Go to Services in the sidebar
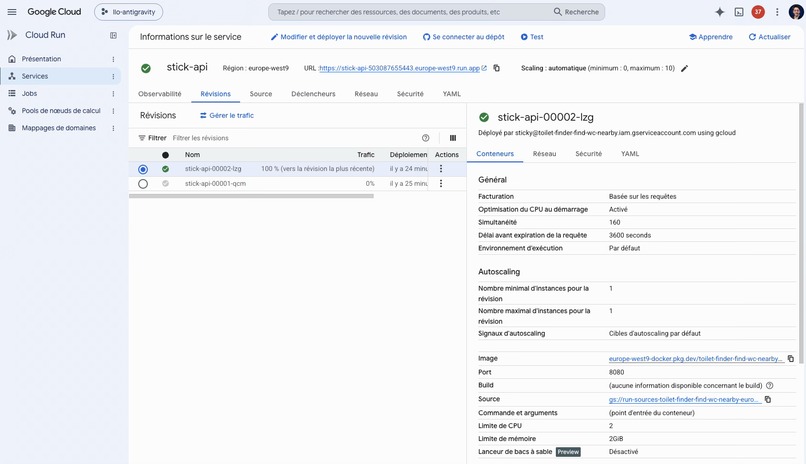The image size is (806, 464). (34, 76)
